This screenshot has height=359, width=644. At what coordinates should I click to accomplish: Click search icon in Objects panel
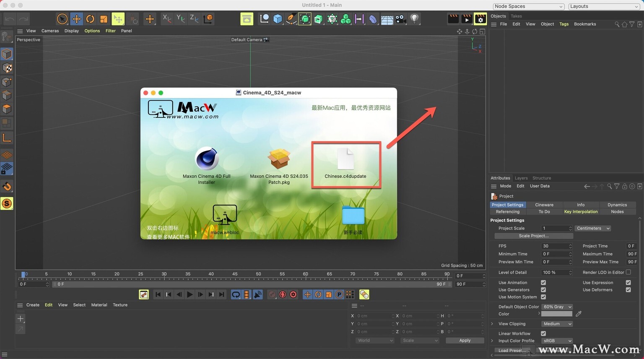(x=617, y=24)
